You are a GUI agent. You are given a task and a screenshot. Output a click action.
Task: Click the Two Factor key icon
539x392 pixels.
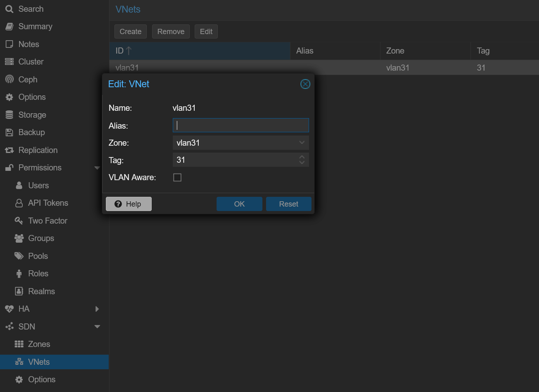(x=19, y=220)
